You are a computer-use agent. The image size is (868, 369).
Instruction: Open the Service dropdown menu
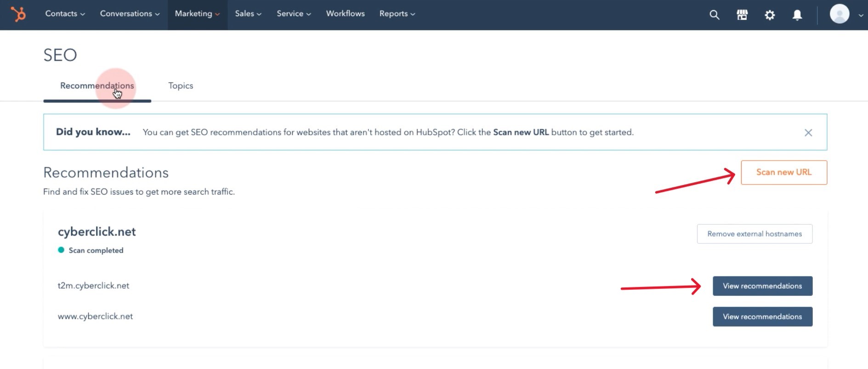[294, 14]
